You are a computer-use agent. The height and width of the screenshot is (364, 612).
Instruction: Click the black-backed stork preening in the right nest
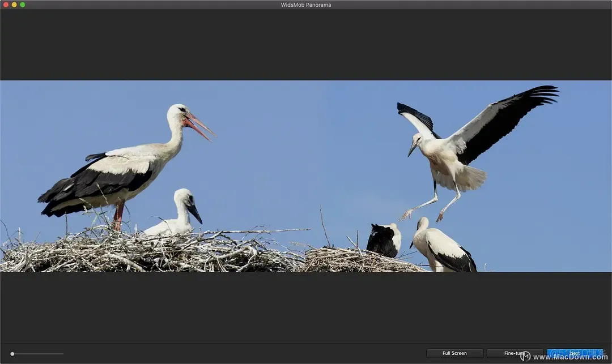[384, 240]
